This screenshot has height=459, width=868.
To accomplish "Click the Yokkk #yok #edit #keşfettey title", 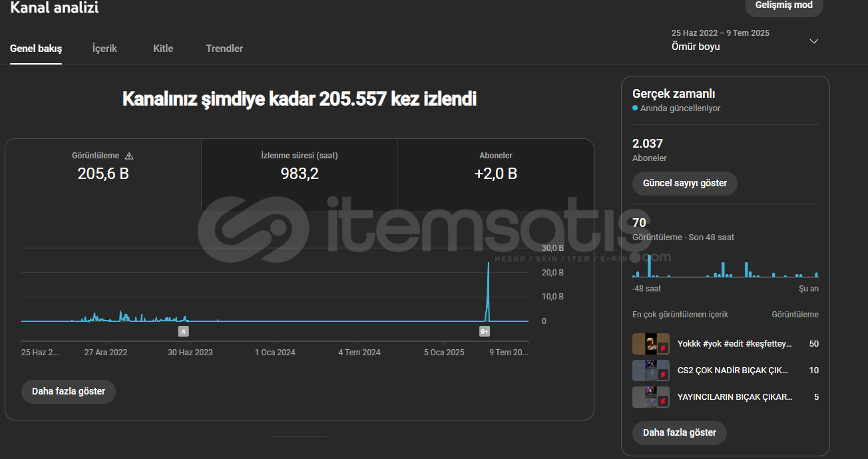I will [x=735, y=344].
